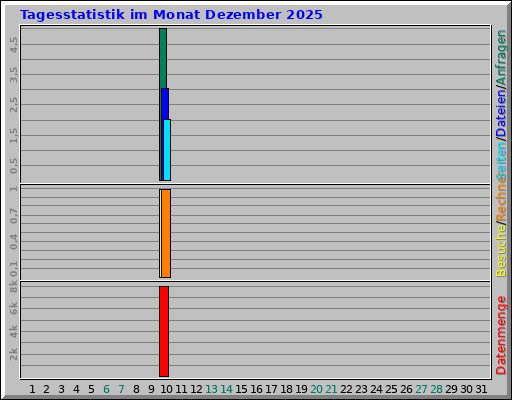Click green weekend day 21 label

331,389
